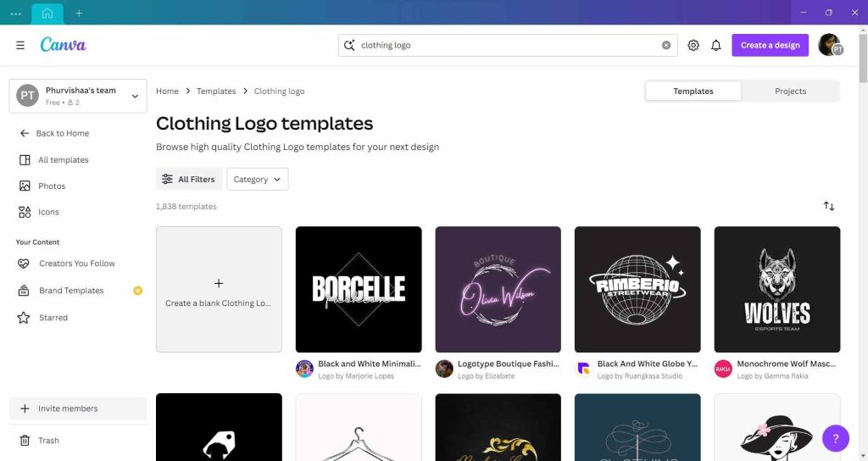Open the All Filters panel
This screenshot has width=868, height=461.
(x=189, y=179)
